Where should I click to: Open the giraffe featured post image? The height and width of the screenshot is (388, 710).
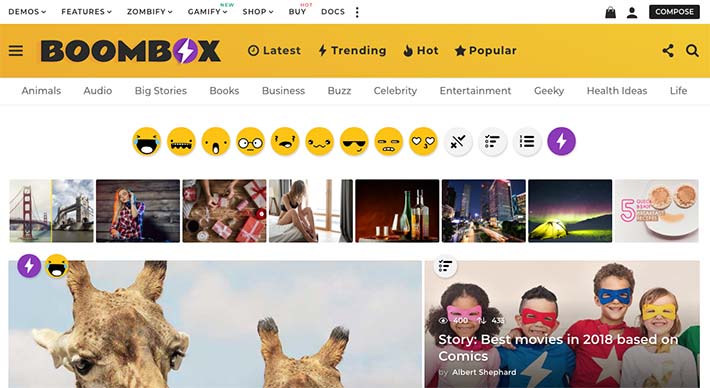coord(215,324)
